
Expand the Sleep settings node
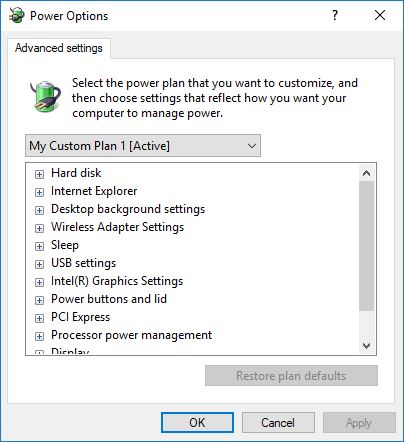pyautogui.click(x=39, y=246)
